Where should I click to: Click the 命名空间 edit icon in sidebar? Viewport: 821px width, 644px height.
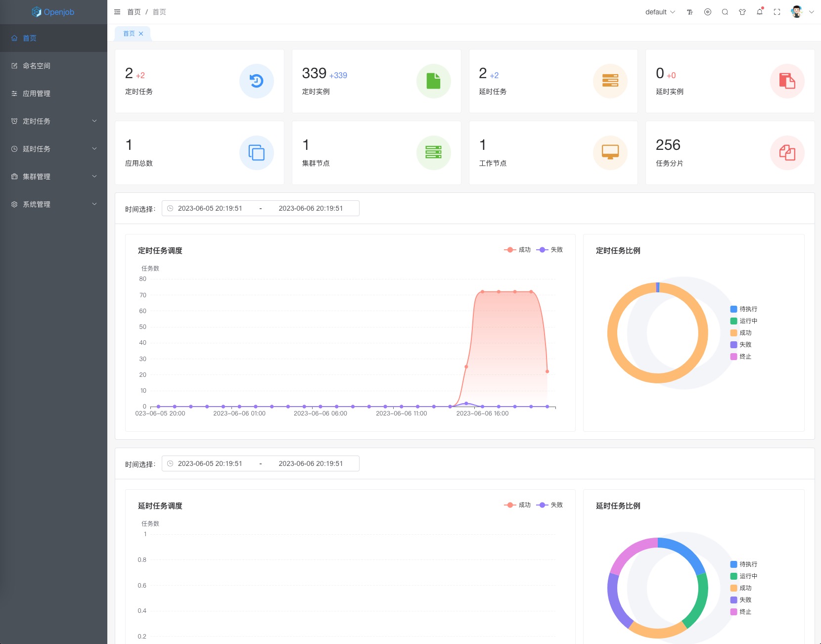pyautogui.click(x=14, y=66)
